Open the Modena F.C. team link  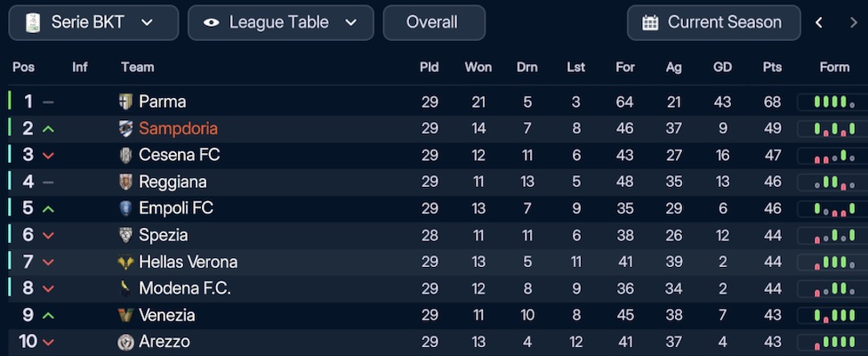[184, 289]
